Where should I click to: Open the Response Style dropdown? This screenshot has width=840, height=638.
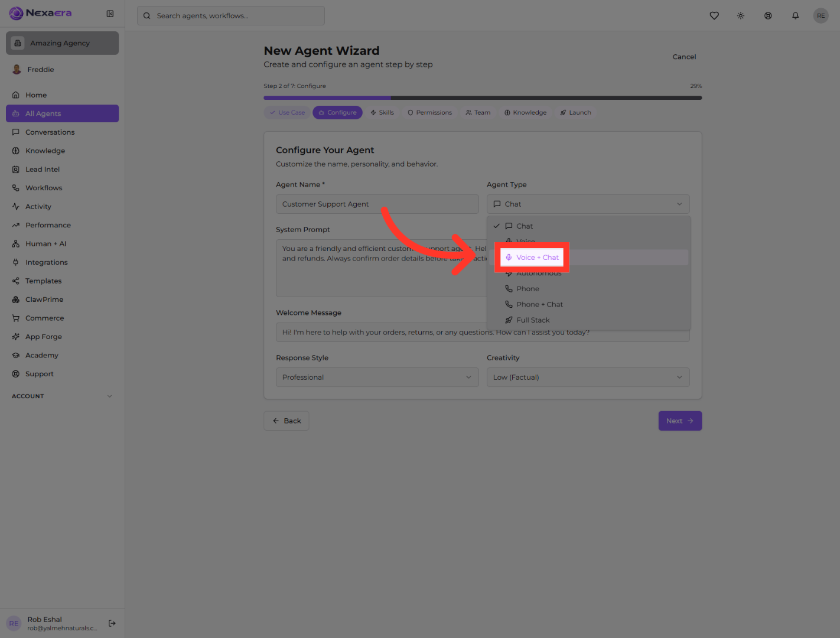tap(377, 377)
